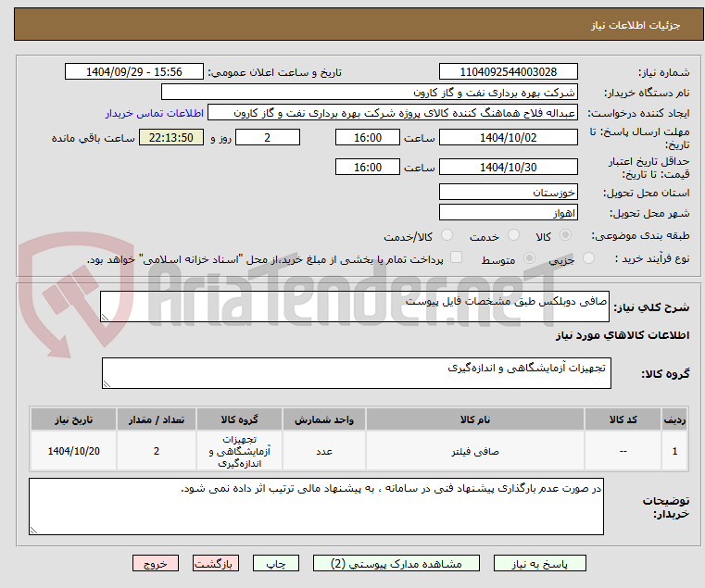Click the page title 'جزئیات اطلاعات نیاز'
705x588 pixels.
(x=636, y=25)
